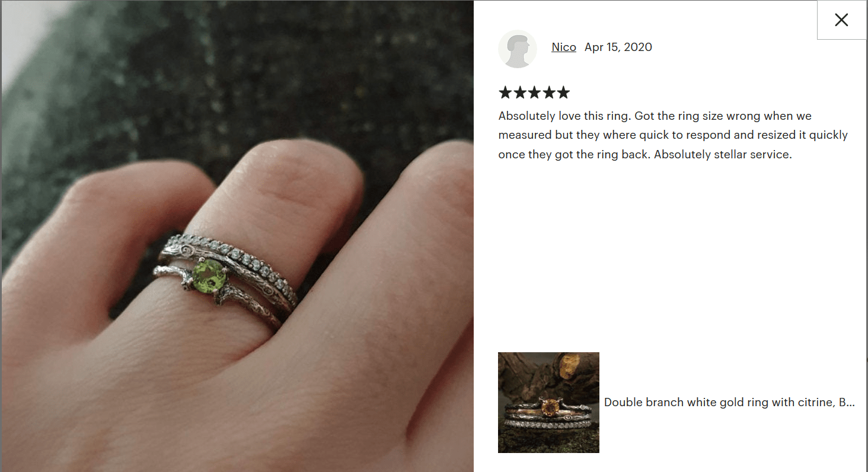Select the review date Apr 15, 2020
The image size is (868, 472).
click(x=618, y=47)
